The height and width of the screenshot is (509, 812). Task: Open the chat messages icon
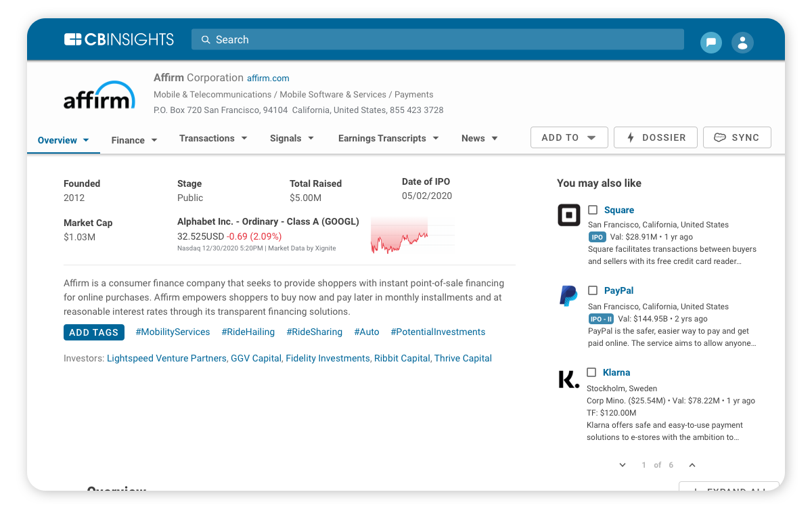(x=711, y=43)
